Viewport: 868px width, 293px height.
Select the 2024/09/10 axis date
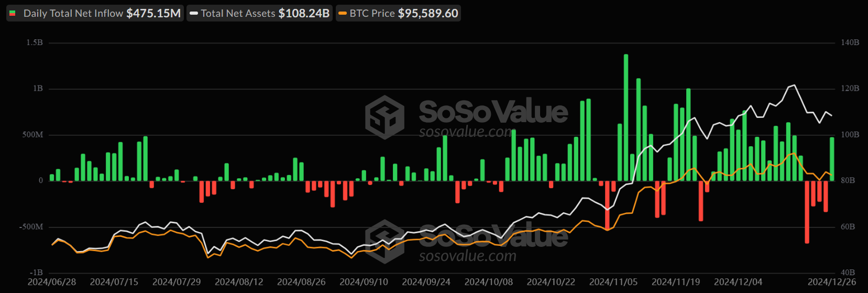point(364,282)
